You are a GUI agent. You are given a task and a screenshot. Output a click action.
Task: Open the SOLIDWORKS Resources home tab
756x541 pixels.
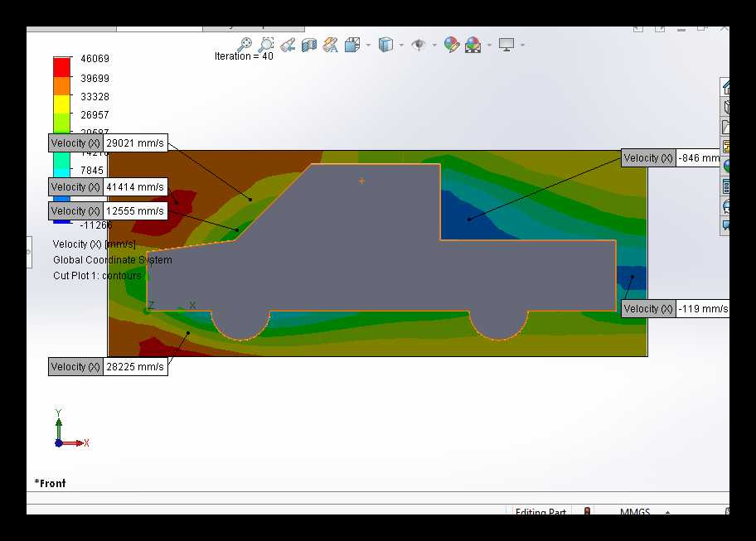pyautogui.click(x=725, y=87)
